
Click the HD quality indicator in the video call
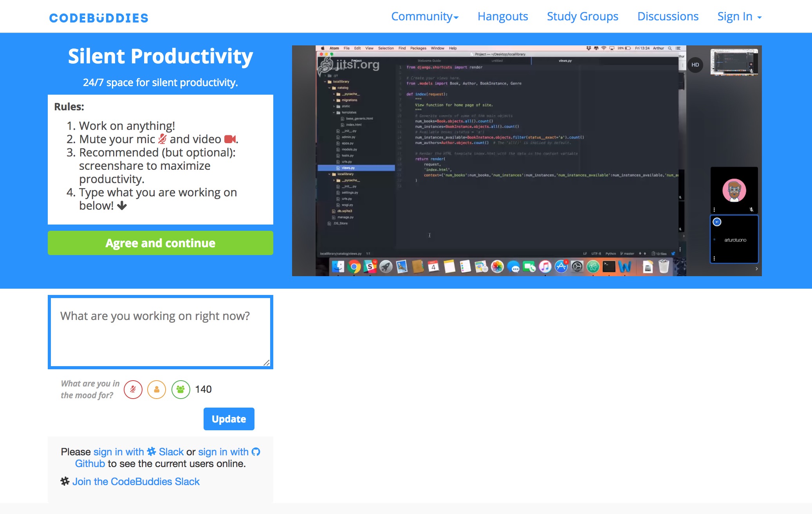click(696, 65)
